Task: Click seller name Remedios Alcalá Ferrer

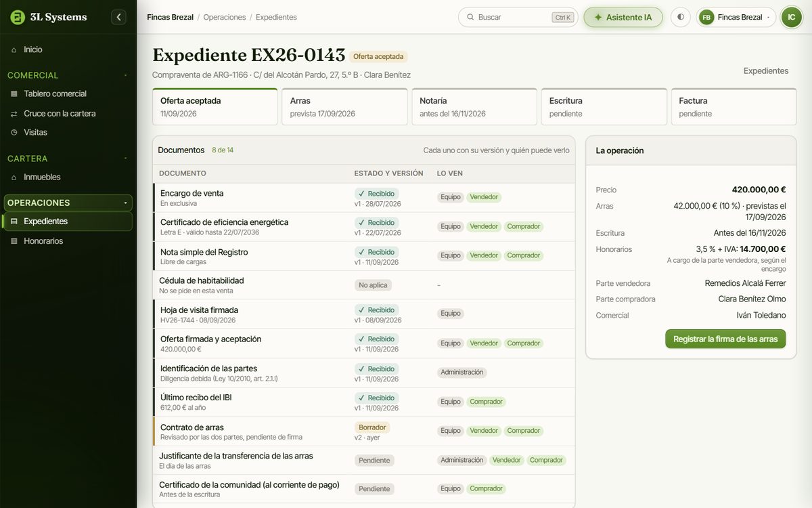Action: (x=745, y=283)
